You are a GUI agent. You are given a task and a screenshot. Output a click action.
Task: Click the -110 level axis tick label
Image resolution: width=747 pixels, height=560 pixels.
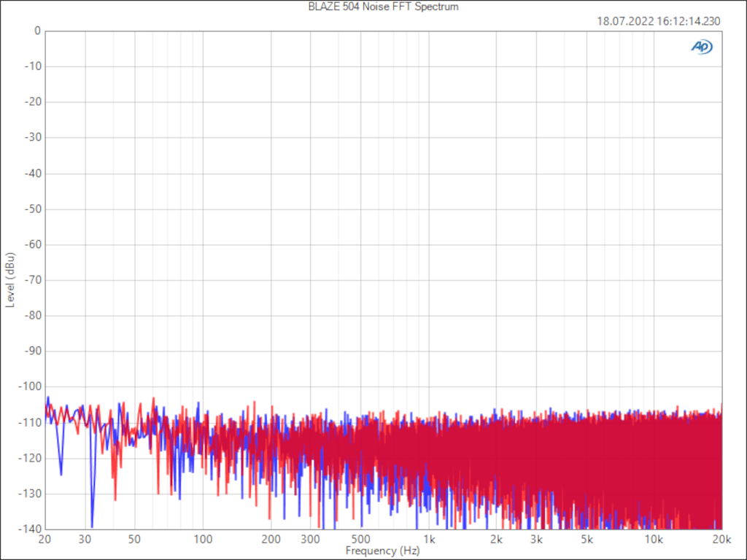(30, 422)
